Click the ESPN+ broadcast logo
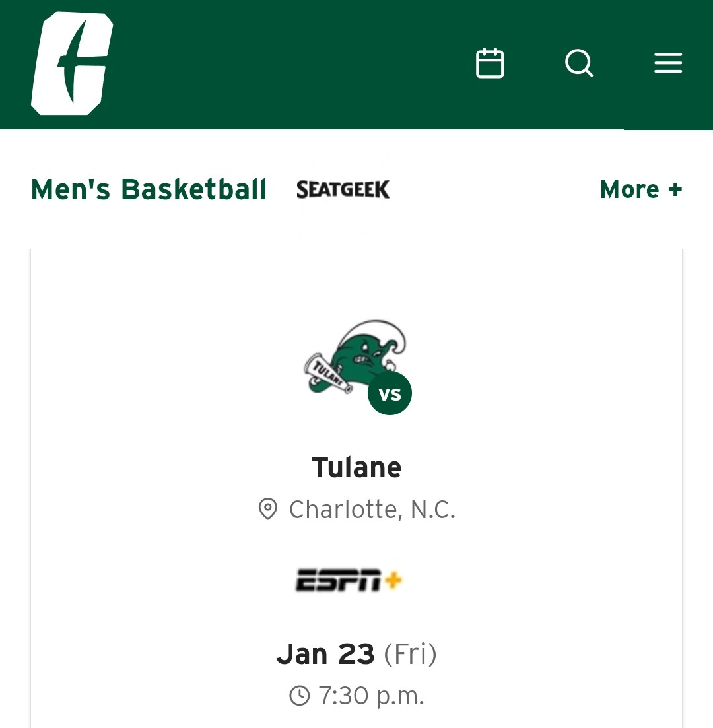Viewport: 713px width, 728px height. tap(349, 581)
